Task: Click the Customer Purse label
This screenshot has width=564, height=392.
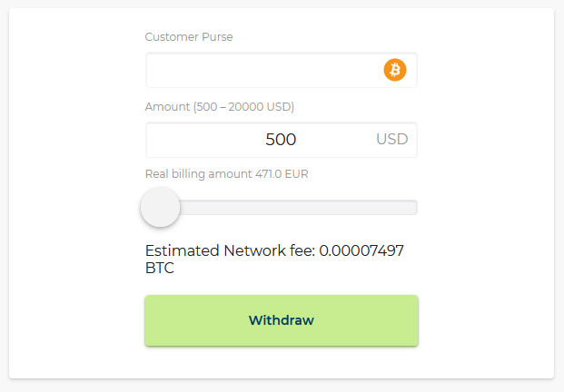Action: tap(189, 36)
